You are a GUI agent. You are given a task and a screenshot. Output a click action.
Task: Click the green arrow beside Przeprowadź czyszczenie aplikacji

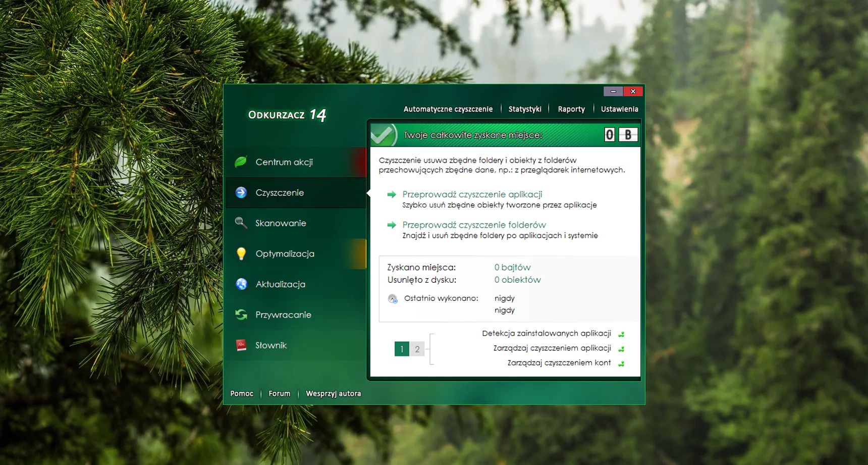coord(392,194)
